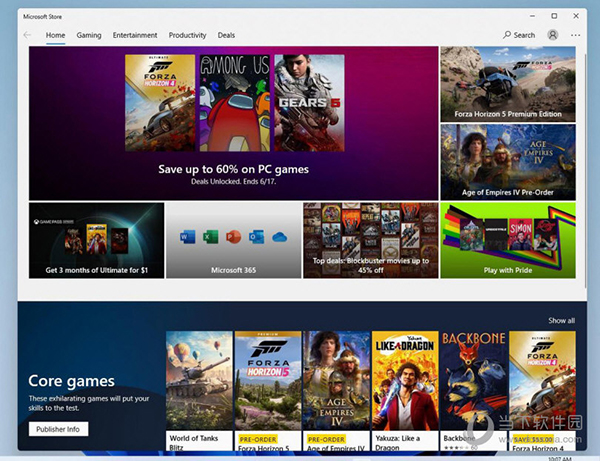
Task: Open the Play with Pride tile
Action: click(x=508, y=240)
